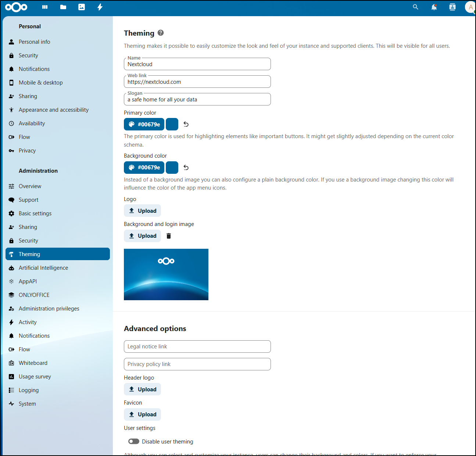Click the Overview icon under Administration

pyautogui.click(x=11, y=186)
